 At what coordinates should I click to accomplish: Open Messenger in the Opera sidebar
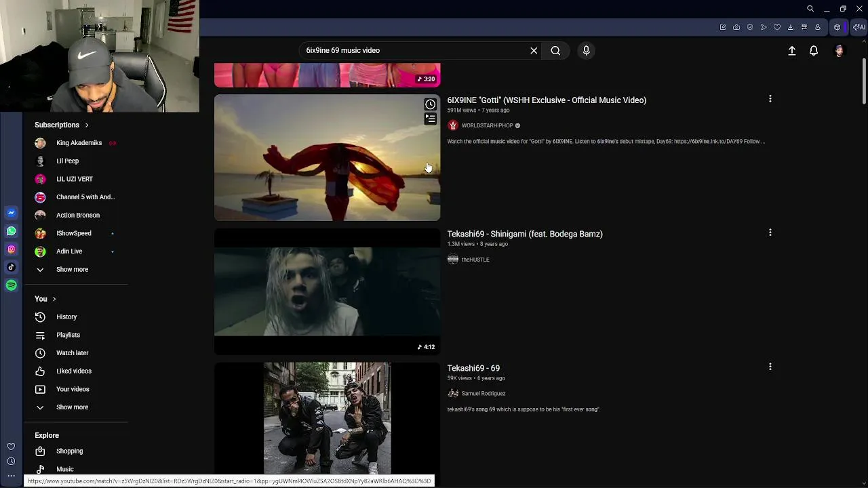[11, 213]
